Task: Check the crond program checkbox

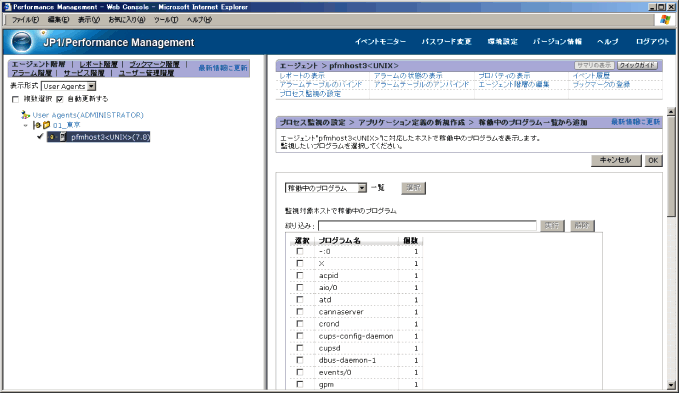Action: [x=300, y=324]
